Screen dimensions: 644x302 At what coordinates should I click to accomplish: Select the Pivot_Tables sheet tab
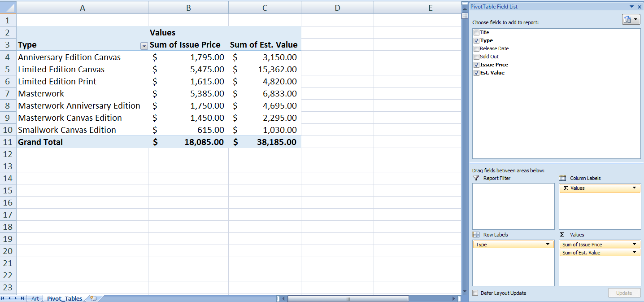tap(65, 298)
